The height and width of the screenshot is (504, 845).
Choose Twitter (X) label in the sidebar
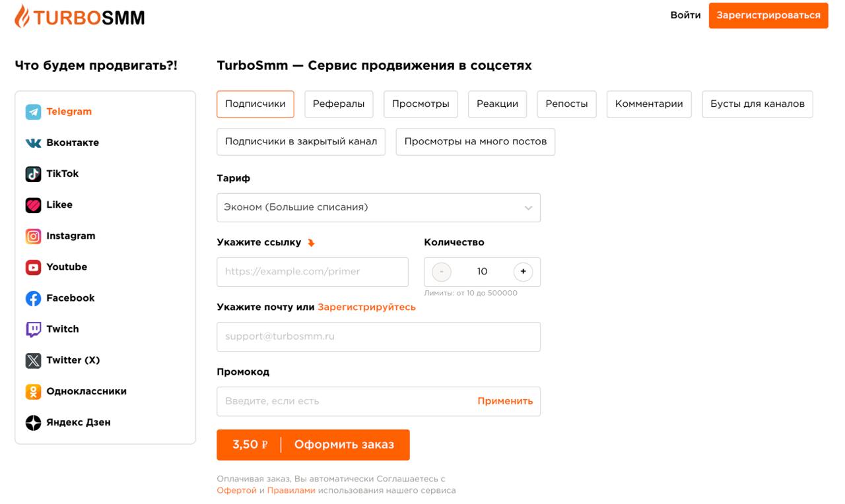pos(73,360)
